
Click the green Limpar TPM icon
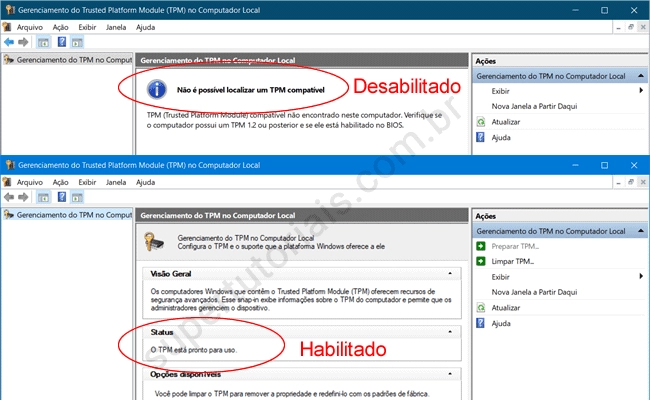coord(481,261)
